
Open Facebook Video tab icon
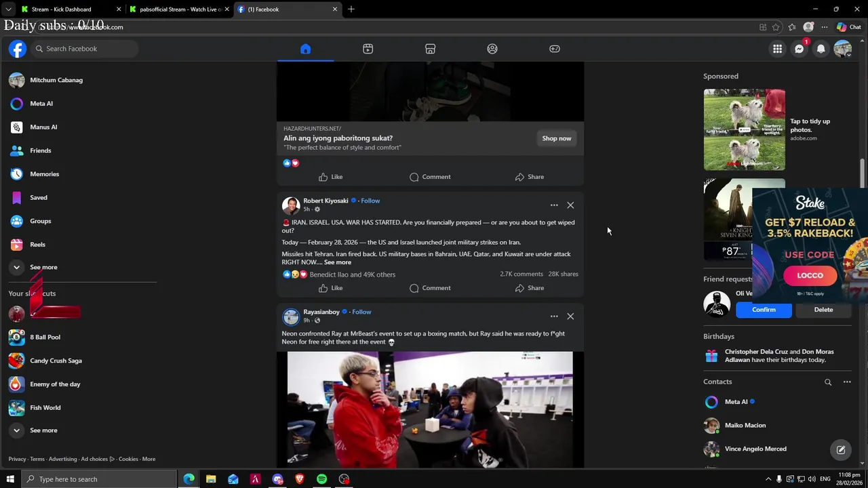[368, 49]
